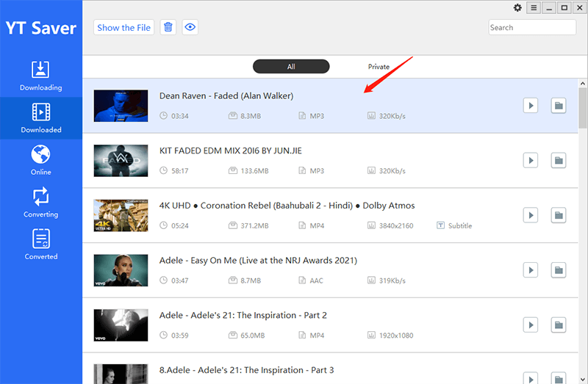Close the YT Saver window
The height and width of the screenshot is (384, 588).
(x=580, y=8)
